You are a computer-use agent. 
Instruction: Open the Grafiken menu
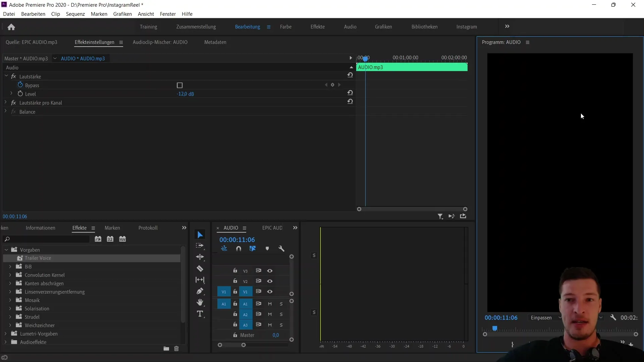point(122,14)
